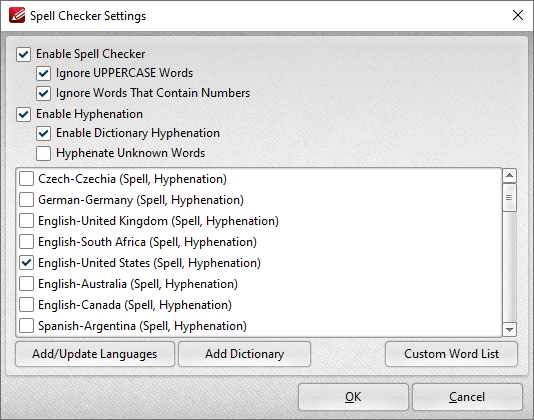This screenshot has width=534, height=420.
Task: Uncheck Ignore UPPERCASE Words
Action: (44, 73)
